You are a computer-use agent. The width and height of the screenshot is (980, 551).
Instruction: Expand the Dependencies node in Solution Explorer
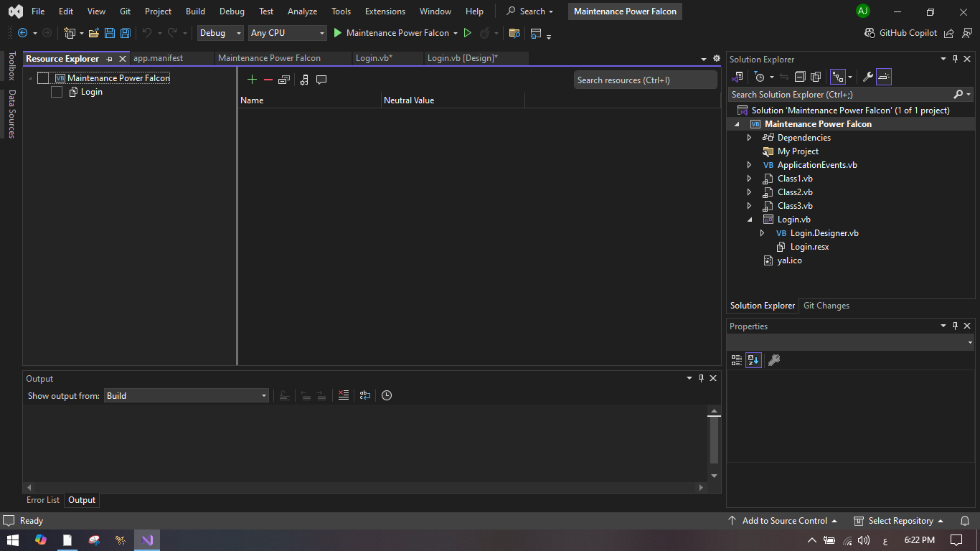(x=750, y=138)
